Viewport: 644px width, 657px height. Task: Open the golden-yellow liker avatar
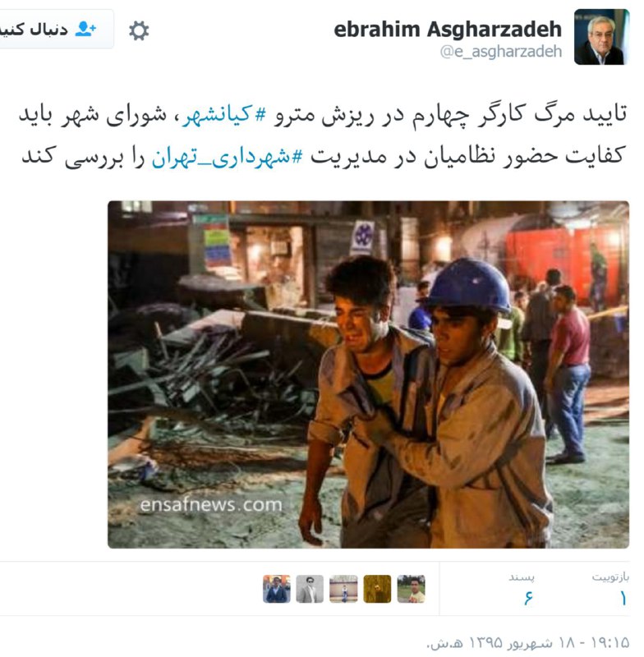point(377,589)
